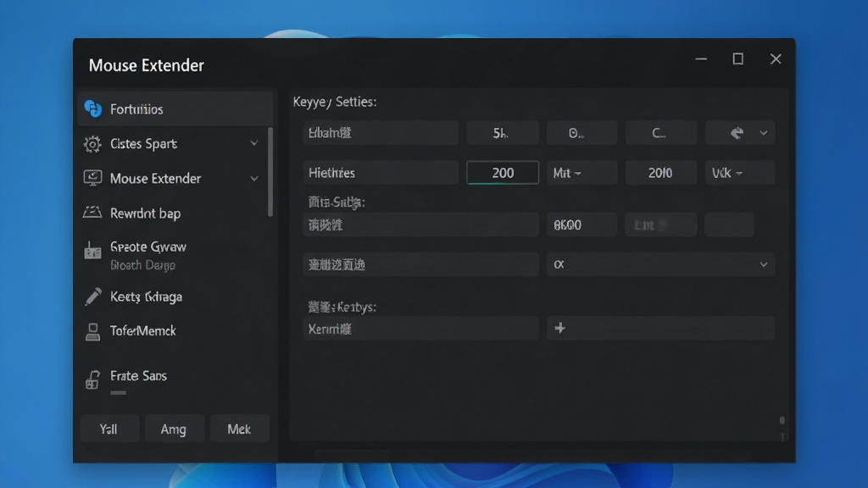The width and height of the screenshot is (868, 488).
Task: Open the Mit dropdown in Hiethtes row
Action: click(581, 173)
